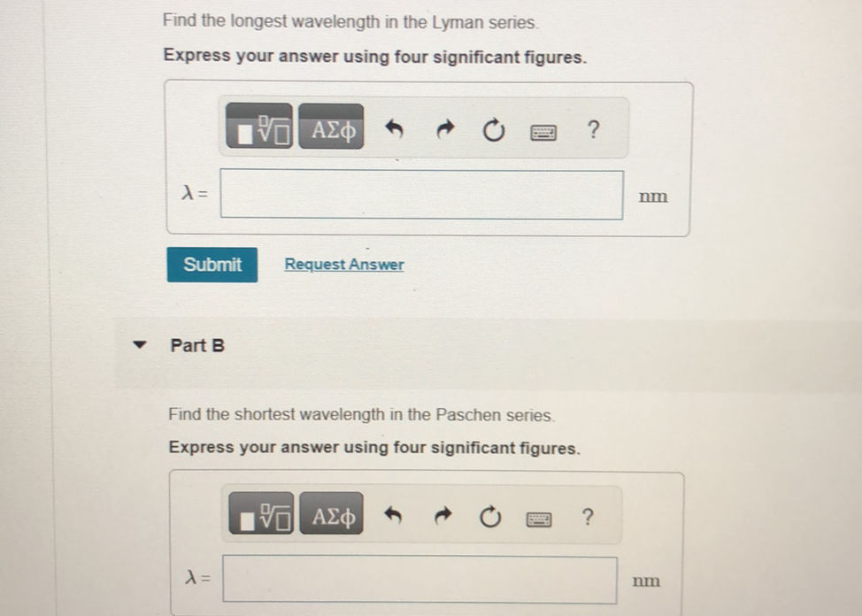The height and width of the screenshot is (616, 862).
Task: Reset the Part A answer field
Action: (494, 132)
